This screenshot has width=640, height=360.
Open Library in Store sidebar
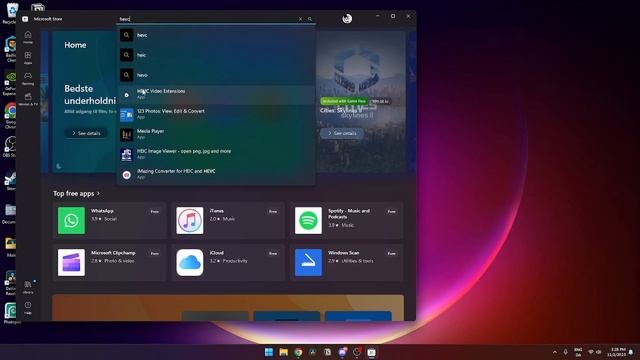(28, 287)
